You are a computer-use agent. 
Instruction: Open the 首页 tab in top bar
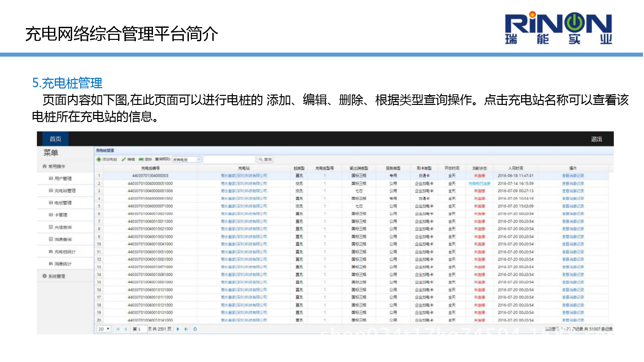click(x=55, y=139)
